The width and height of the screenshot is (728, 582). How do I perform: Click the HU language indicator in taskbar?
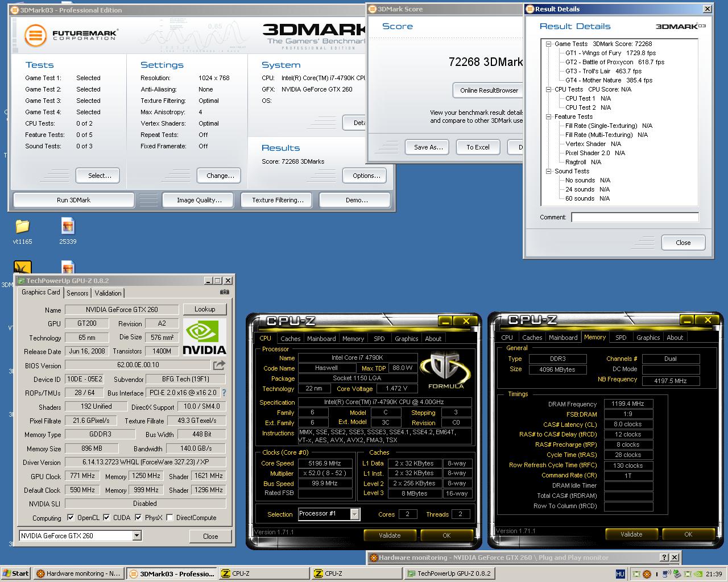[620, 574]
